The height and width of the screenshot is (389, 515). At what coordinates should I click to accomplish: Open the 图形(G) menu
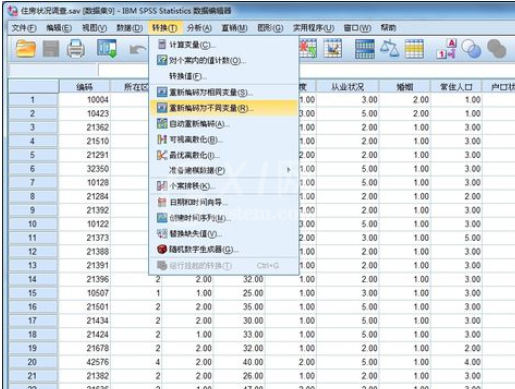270,28
